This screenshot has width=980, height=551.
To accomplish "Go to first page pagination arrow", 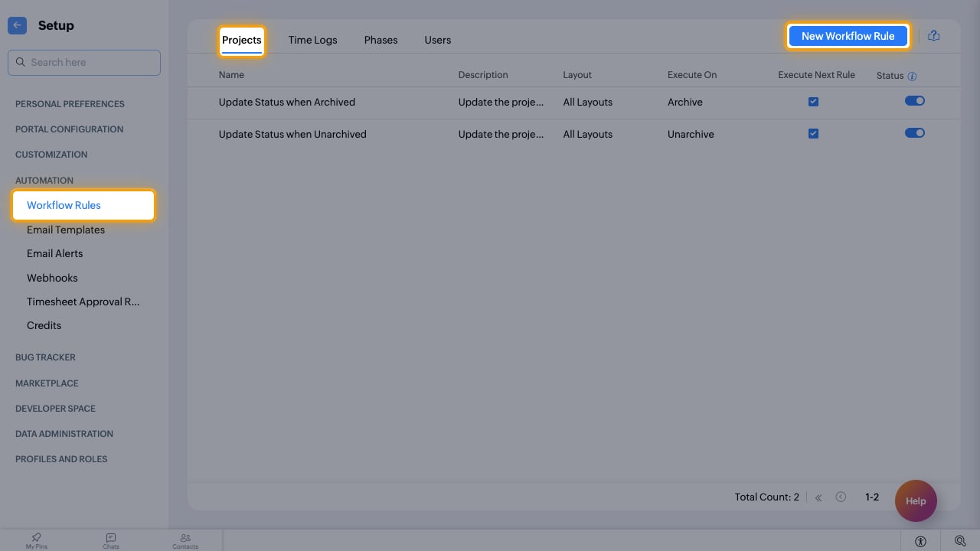I will pyautogui.click(x=818, y=497).
